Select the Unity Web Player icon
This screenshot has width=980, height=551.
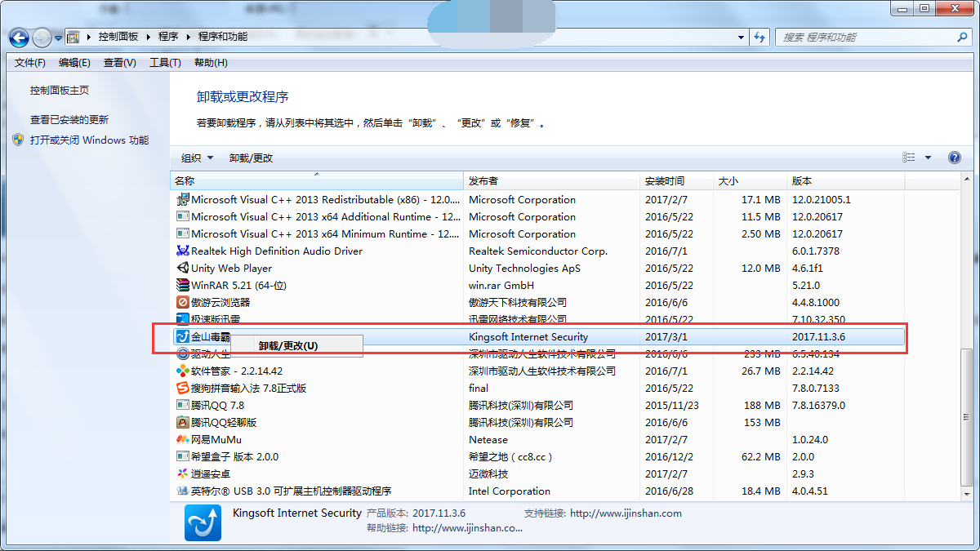183,269
